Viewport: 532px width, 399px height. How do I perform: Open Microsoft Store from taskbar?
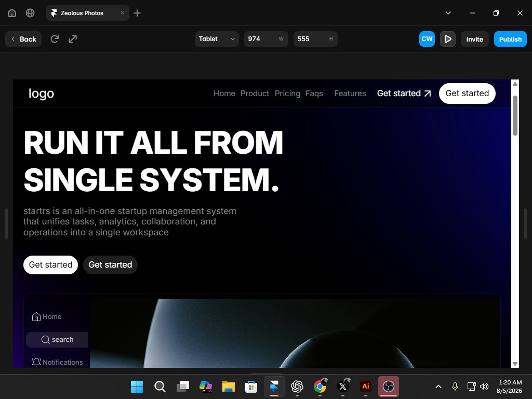[x=251, y=387]
